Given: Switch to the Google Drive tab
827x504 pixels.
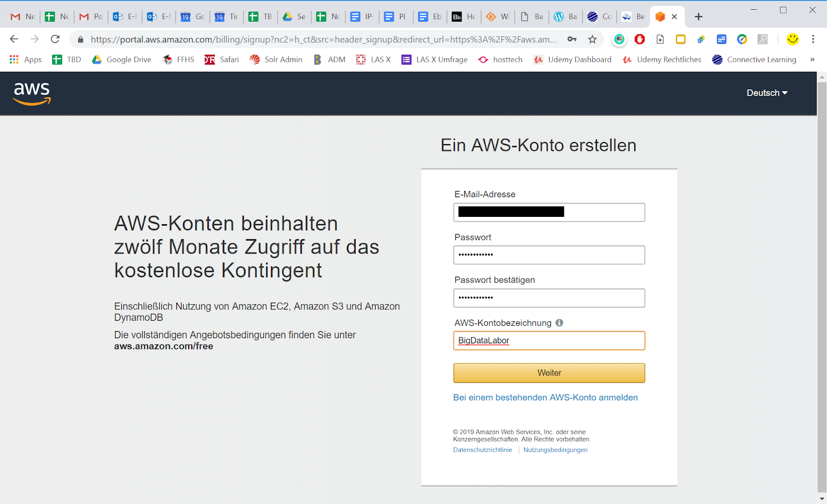Looking at the screenshot, I should pyautogui.click(x=294, y=17).
